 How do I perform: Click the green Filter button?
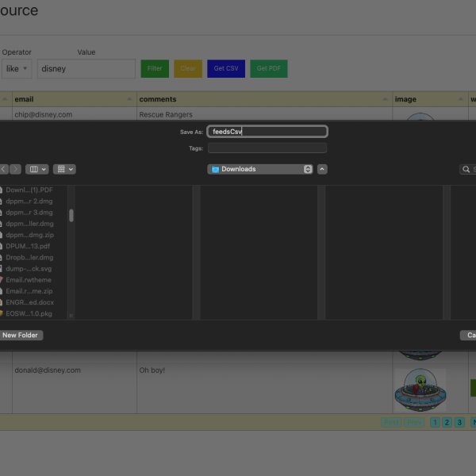pos(155,69)
